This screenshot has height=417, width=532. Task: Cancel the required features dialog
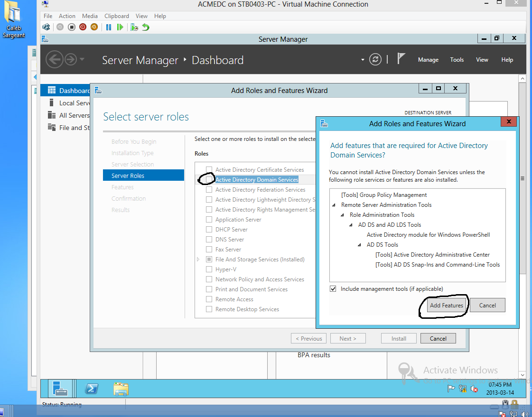point(487,305)
